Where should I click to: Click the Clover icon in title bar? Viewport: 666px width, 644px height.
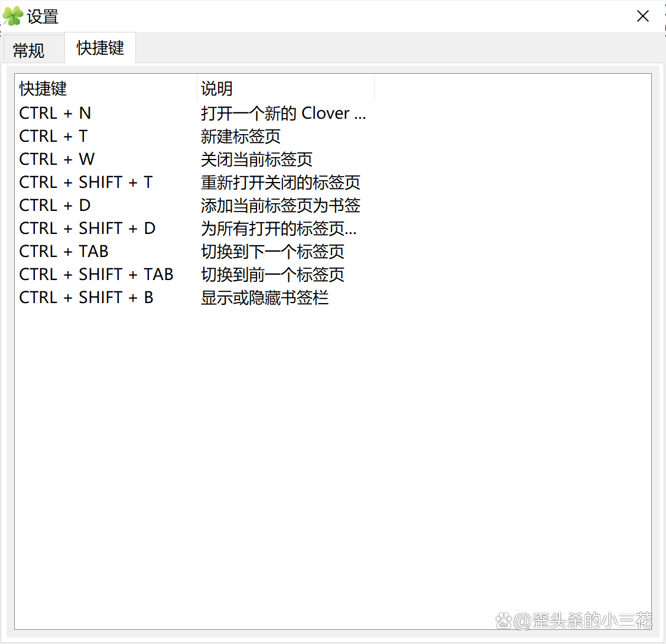pos(13,16)
